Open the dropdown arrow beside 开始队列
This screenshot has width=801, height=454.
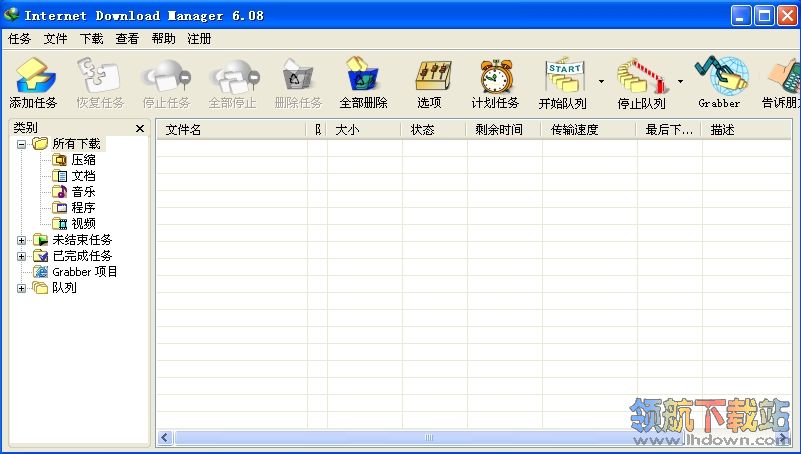tap(601, 81)
